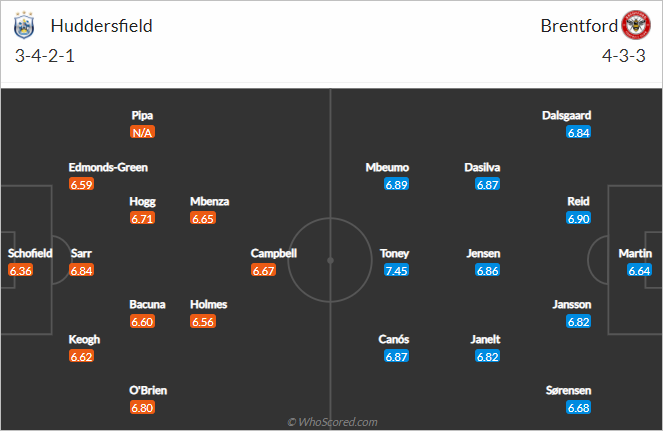Click the Jensen player name
Image resolution: width=663 pixels, height=431 pixels.
483,253
